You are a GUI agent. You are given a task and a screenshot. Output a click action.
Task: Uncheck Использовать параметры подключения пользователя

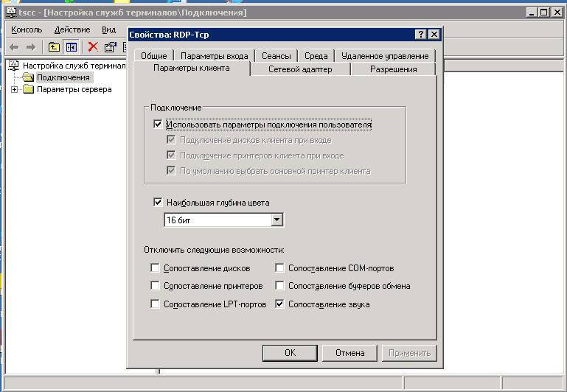click(x=158, y=125)
